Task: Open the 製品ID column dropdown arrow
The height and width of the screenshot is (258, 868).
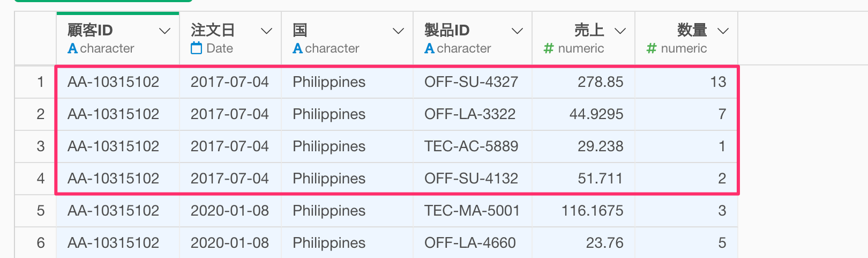Action: [517, 31]
